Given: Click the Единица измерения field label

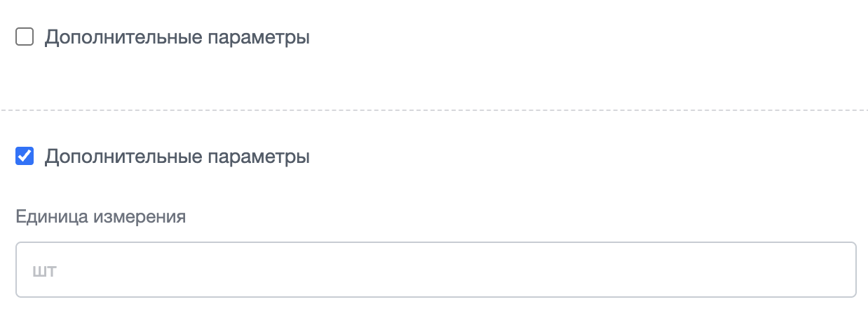Looking at the screenshot, I should (x=100, y=217).
